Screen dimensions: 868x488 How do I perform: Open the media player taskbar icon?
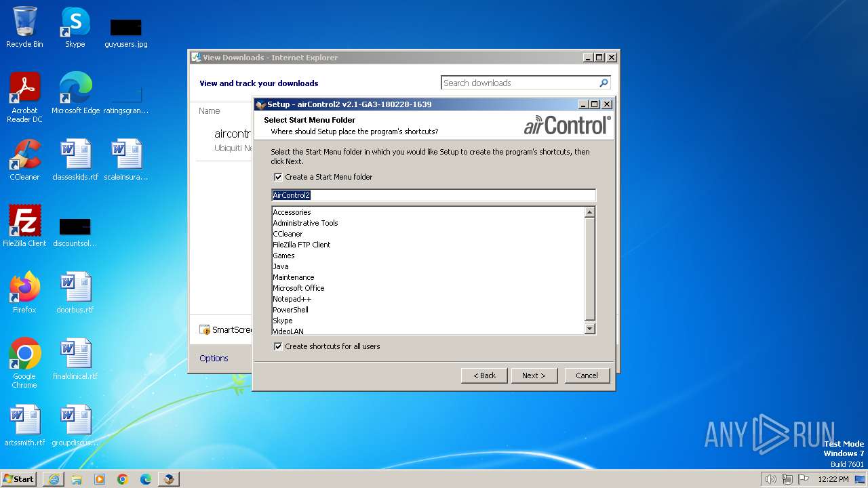pos(100,479)
